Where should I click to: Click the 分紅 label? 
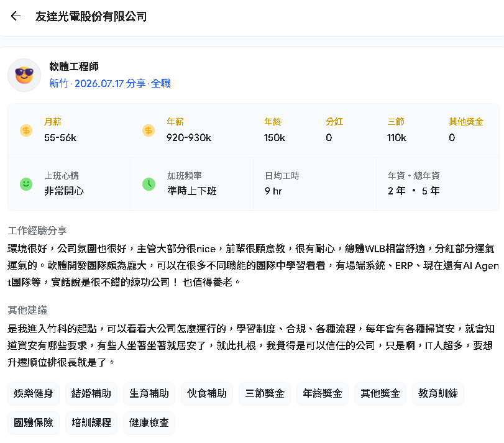coord(334,122)
